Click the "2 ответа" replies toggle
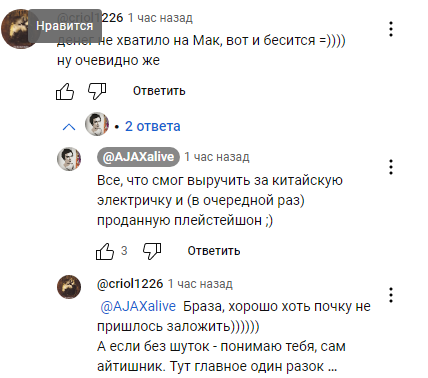Viewport: 428px width, 378px height. (x=153, y=126)
